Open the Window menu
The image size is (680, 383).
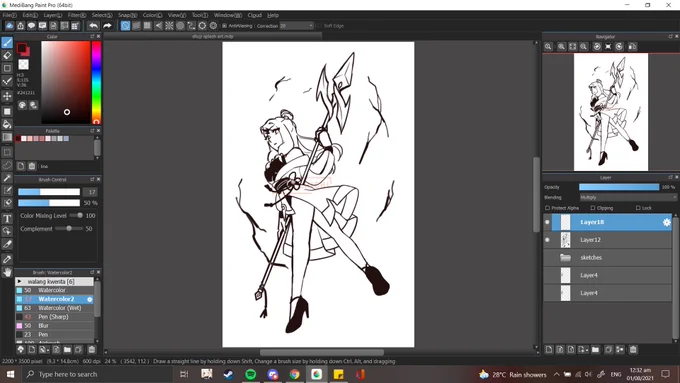coord(228,15)
